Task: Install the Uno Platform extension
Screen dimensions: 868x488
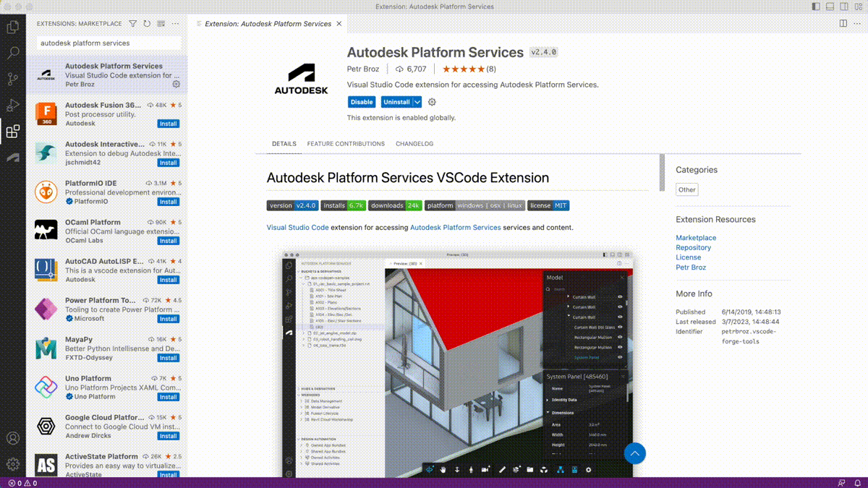Action: click(169, 397)
